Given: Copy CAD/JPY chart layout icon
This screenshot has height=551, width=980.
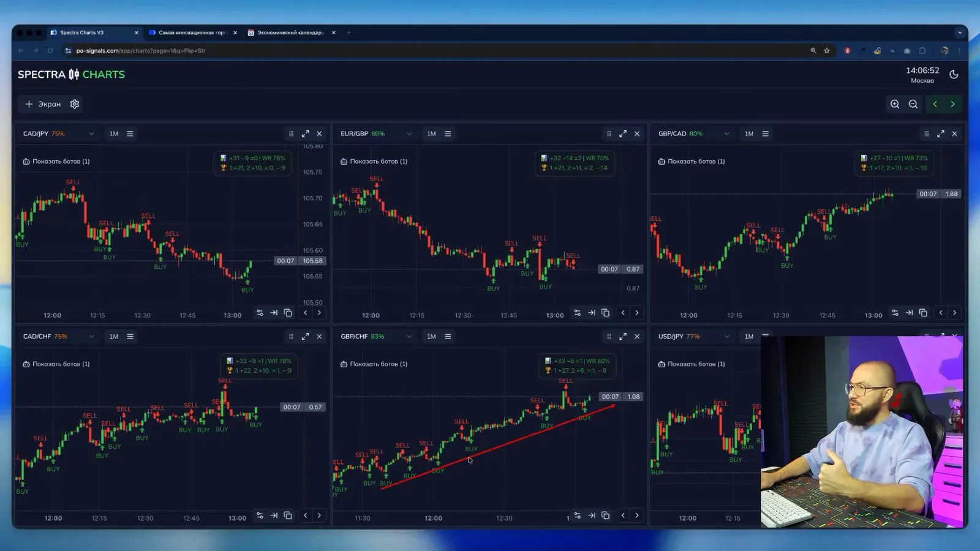Looking at the screenshot, I should (x=288, y=313).
